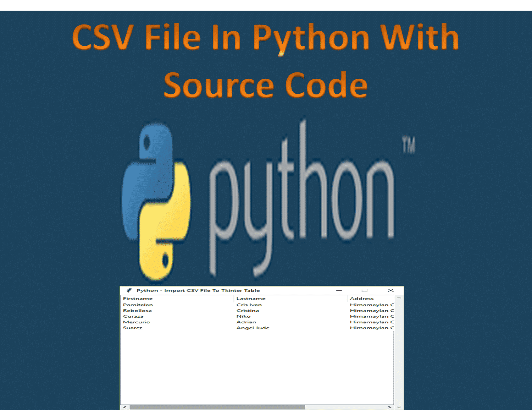The height and width of the screenshot is (410, 532).
Task: Minimize the Import CSV File window
Action: pos(339,290)
